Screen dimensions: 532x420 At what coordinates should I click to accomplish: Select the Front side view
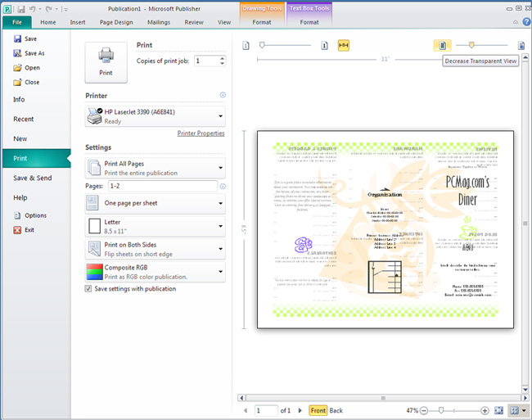point(318,410)
